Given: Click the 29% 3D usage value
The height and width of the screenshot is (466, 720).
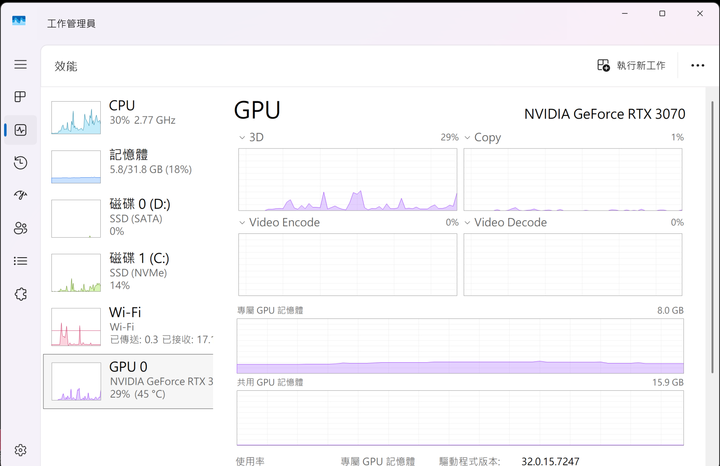Looking at the screenshot, I should pyautogui.click(x=450, y=137).
